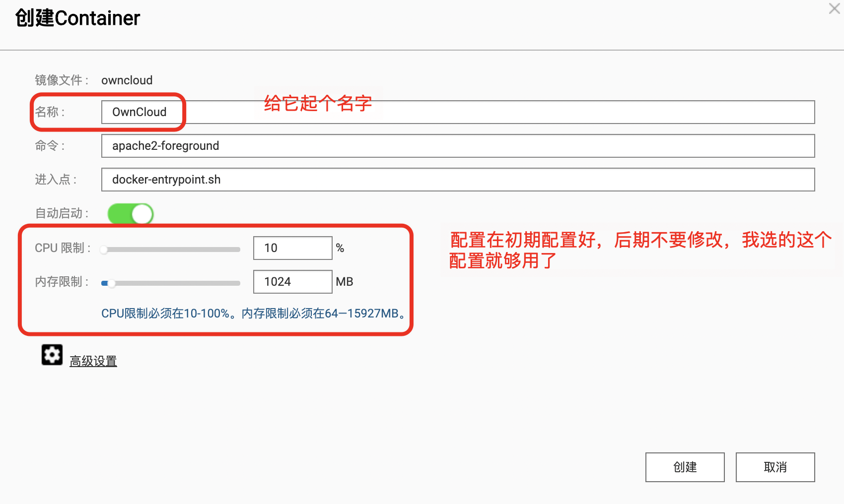844x504 pixels.
Task: Click the 创建Container dialog title
Action: [77, 18]
